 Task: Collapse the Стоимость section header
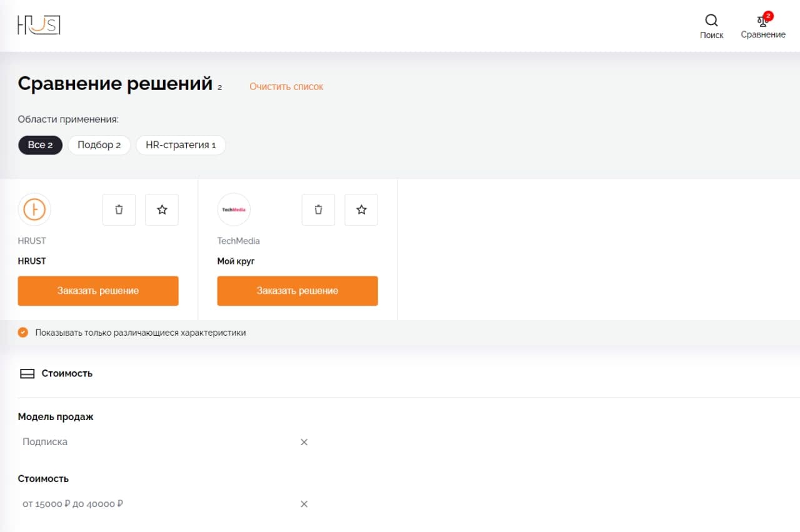56,374
